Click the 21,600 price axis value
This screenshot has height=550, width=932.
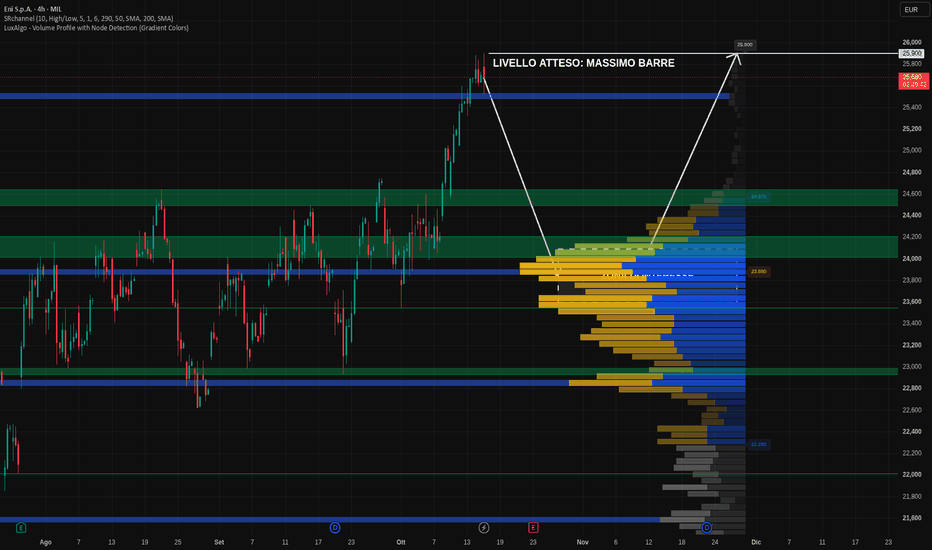(912, 518)
